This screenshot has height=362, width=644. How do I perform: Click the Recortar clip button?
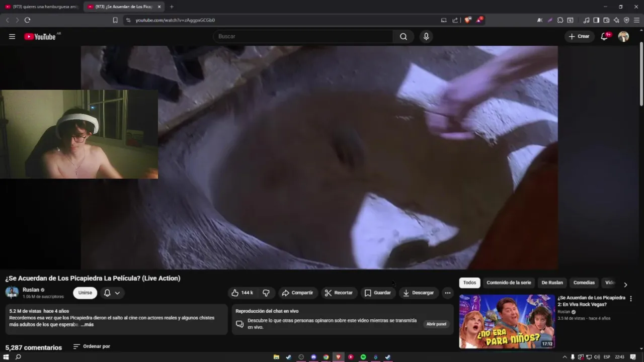(339, 293)
